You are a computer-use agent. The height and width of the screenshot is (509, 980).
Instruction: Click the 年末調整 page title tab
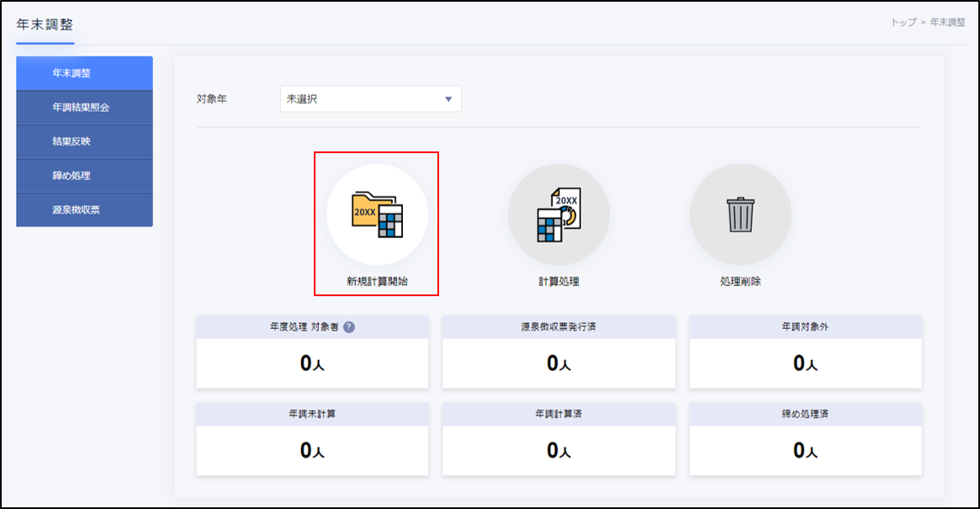tap(45, 24)
